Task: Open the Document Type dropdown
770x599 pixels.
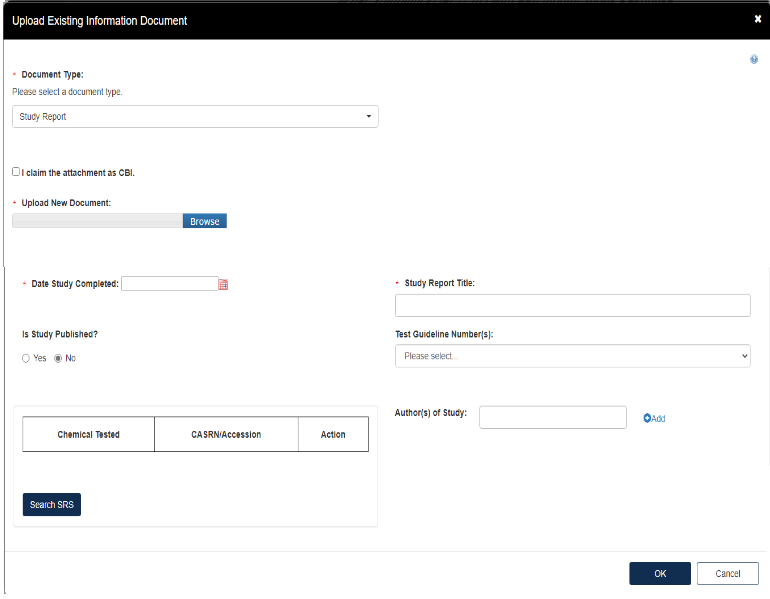Action: point(195,117)
